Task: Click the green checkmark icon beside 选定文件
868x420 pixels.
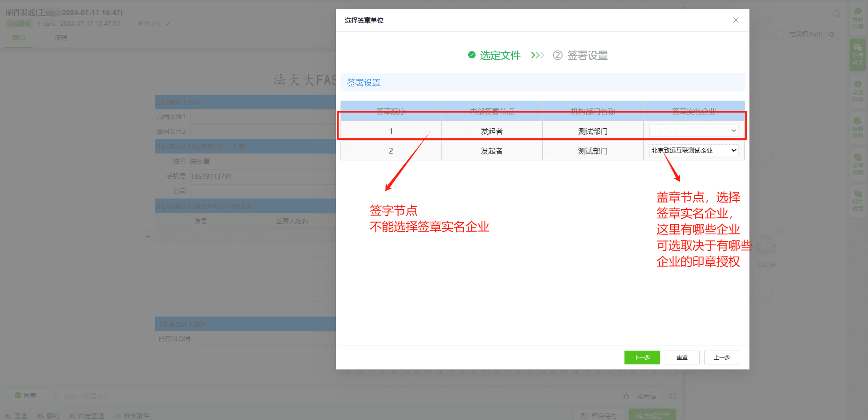Action: point(471,55)
